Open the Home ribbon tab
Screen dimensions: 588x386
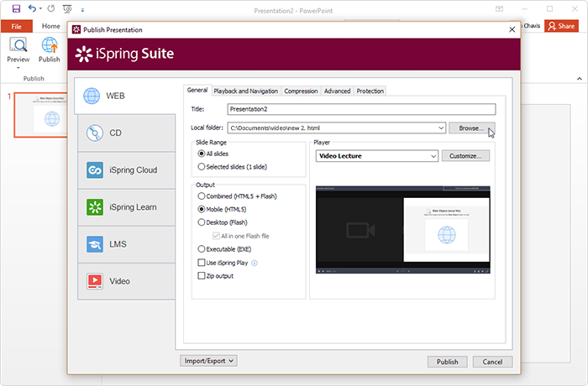pos(50,26)
